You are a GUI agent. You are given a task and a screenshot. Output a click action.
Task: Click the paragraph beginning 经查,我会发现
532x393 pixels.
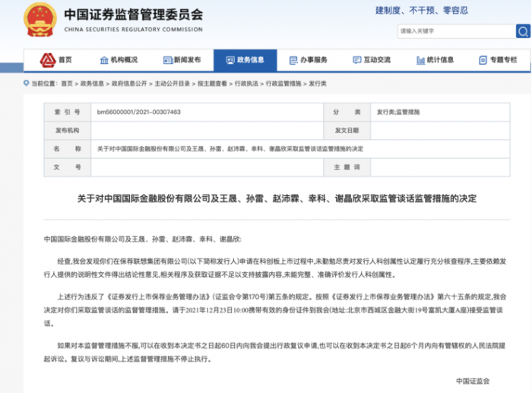coord(275,268)
